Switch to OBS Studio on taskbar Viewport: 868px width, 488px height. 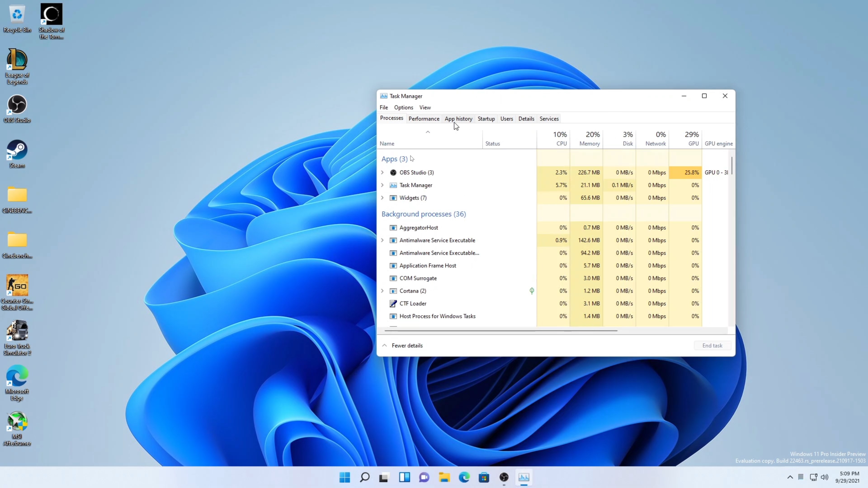coord(504,477)
